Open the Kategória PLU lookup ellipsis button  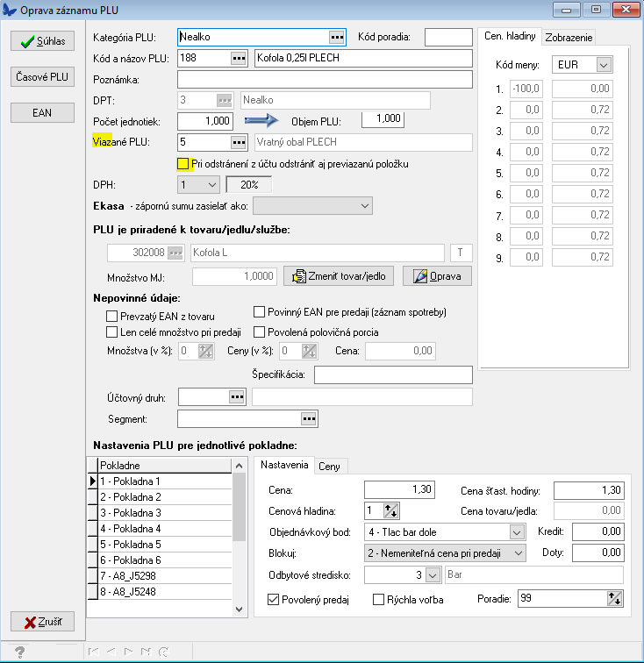point(337,37)
